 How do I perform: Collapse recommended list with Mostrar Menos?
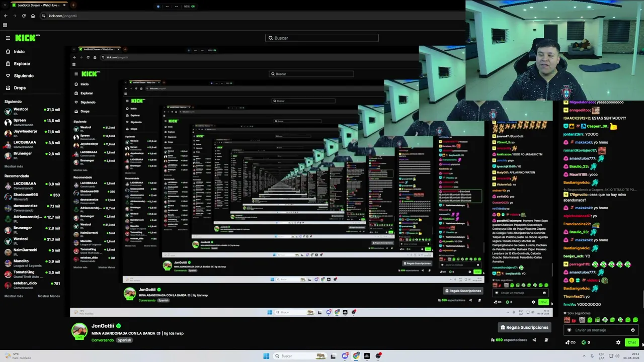click(49, 296)
